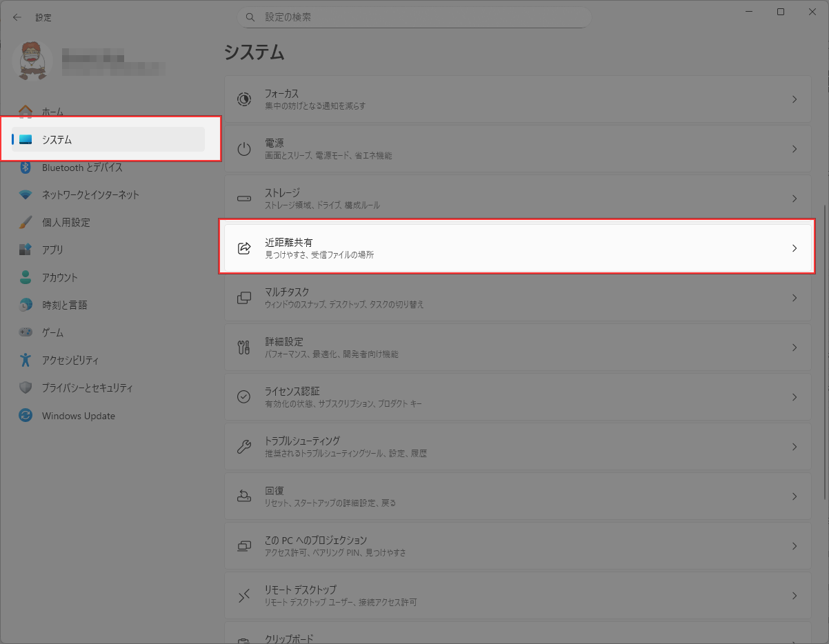
Task: Click the 設定の検索 search box
Action: [x=414, y=17]
